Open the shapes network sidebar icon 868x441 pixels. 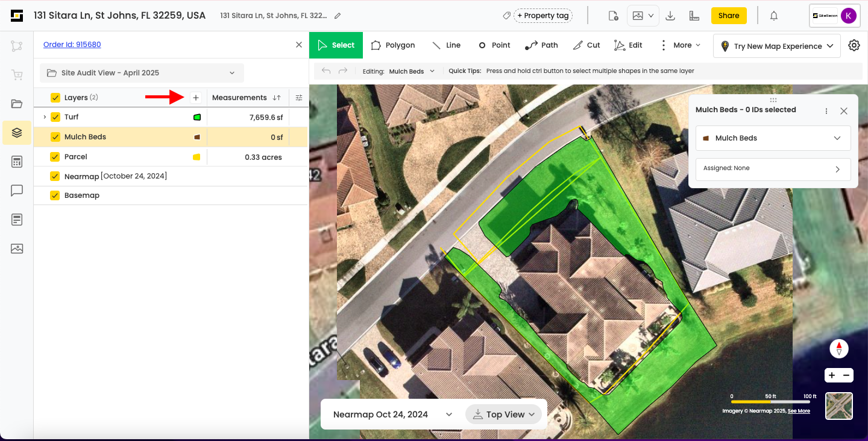pos(17,46)
